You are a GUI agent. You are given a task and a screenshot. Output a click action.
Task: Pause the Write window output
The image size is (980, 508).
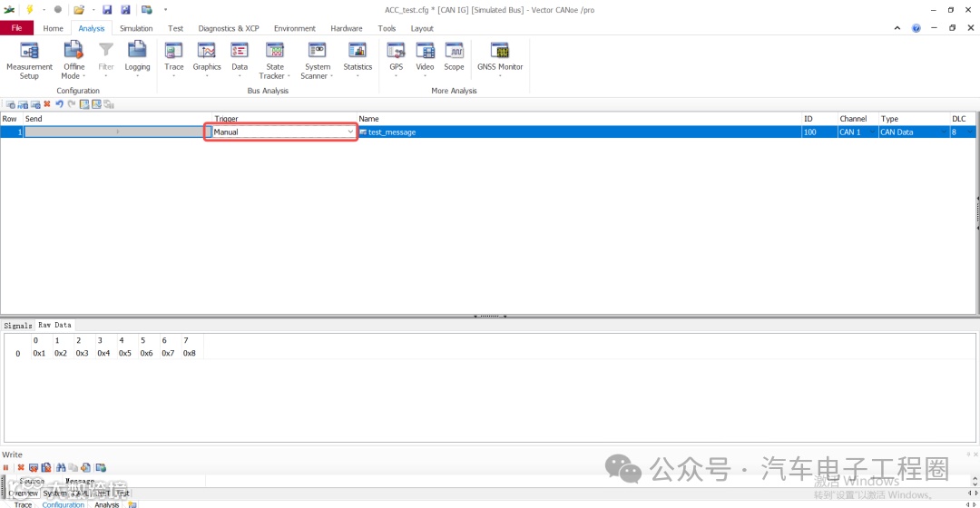[x=6, y=467]
